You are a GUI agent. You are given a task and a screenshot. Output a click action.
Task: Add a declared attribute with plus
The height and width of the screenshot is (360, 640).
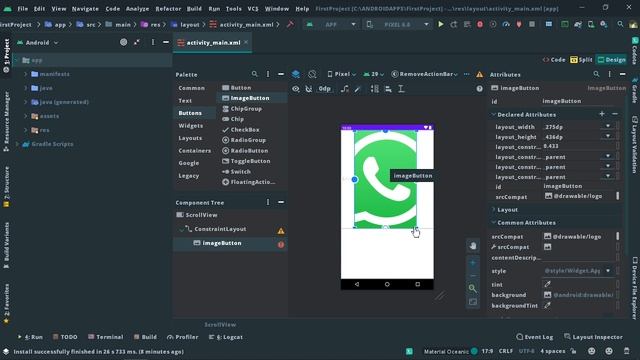coord(602,114)
